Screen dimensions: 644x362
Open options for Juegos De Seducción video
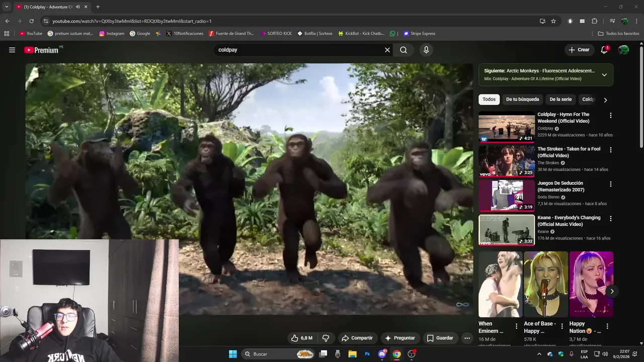611,184
